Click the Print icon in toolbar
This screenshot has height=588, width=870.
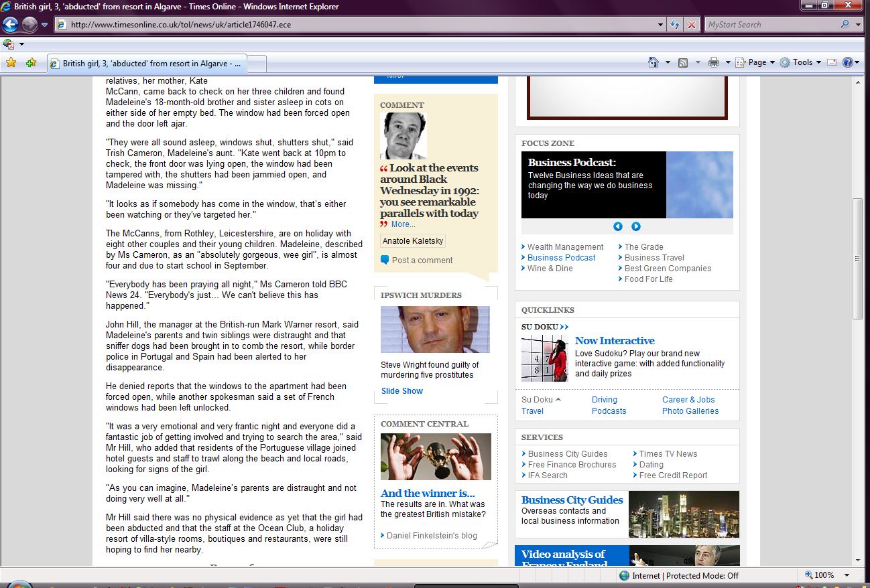point(714,62)
